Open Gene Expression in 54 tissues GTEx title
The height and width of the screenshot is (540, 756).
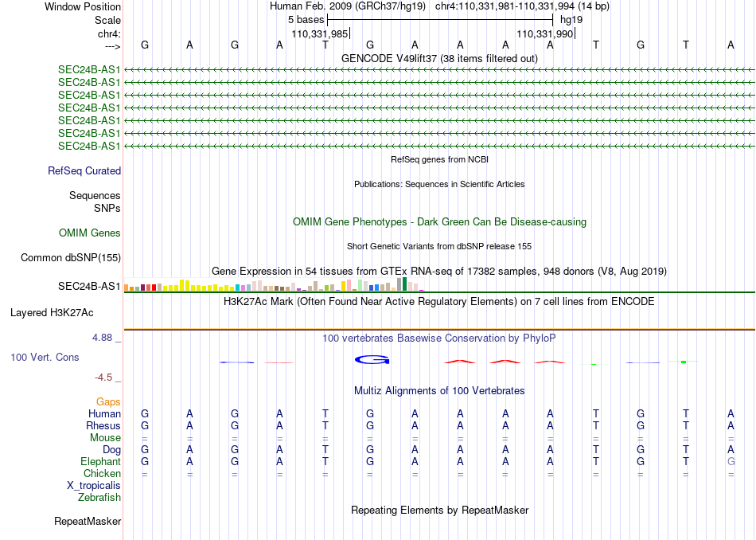click(x=439, y=272)
